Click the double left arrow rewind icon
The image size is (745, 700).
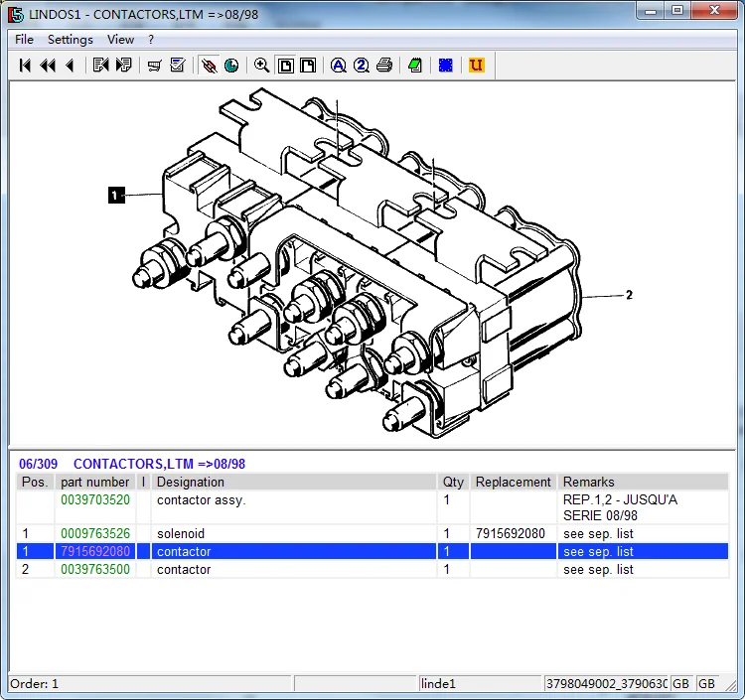(48, 66)
